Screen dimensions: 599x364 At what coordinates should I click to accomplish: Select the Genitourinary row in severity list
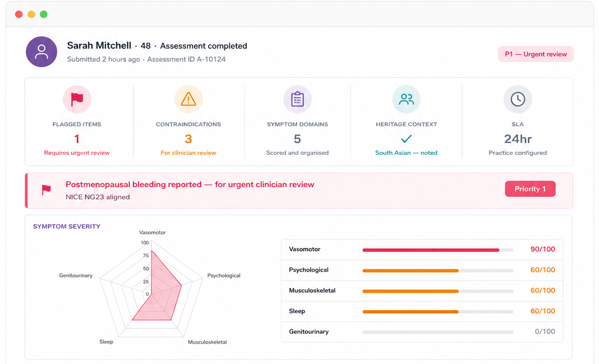click(422, 331)
